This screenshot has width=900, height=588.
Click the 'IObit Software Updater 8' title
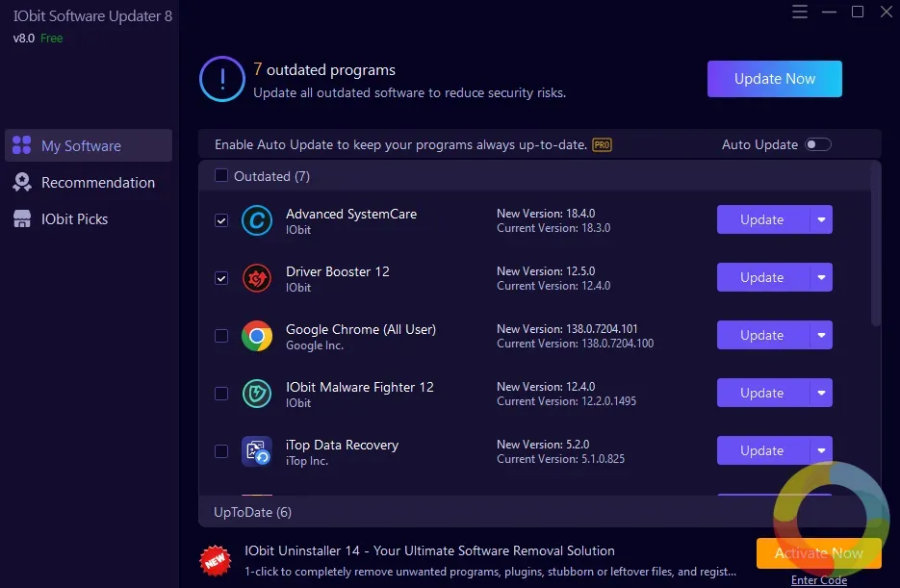(x=92, y=16)
